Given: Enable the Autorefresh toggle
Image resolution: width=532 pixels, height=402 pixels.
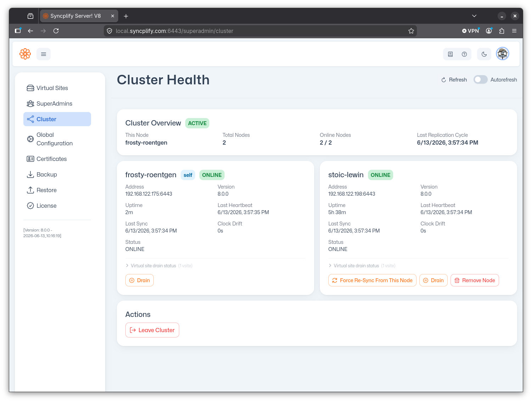Looking at the screenshot, I should 481,79.
